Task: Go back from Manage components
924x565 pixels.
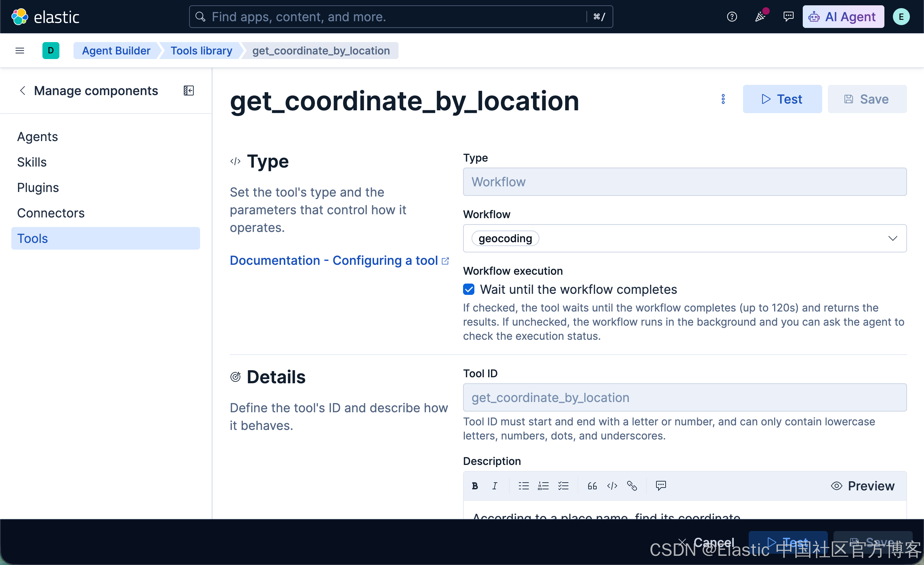Action: (23, 91)
